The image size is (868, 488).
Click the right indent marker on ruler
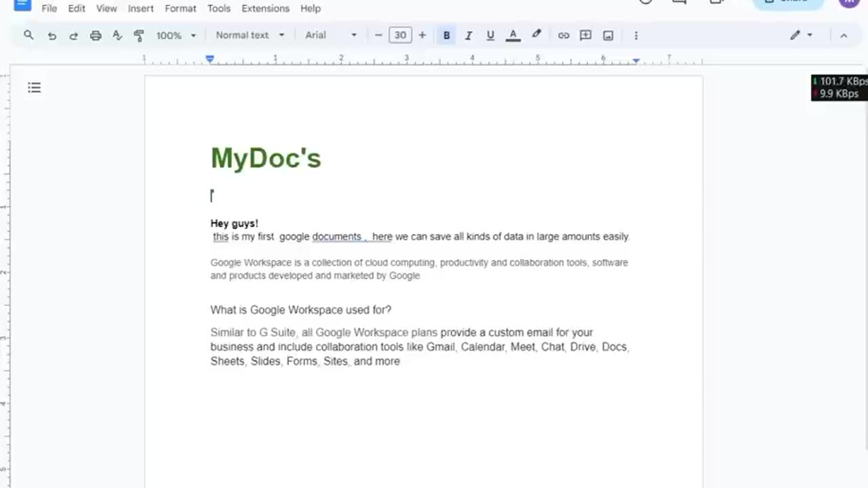pos(635,61)
